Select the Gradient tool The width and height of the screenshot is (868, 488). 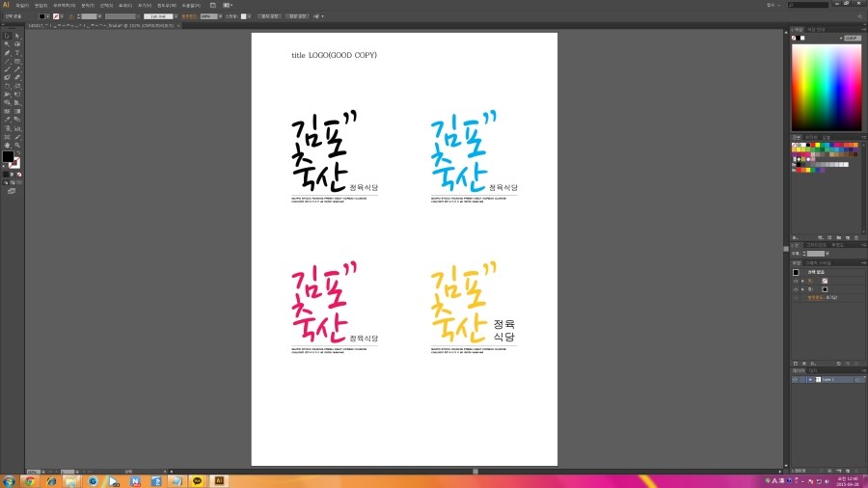click(x=17, y=111)
